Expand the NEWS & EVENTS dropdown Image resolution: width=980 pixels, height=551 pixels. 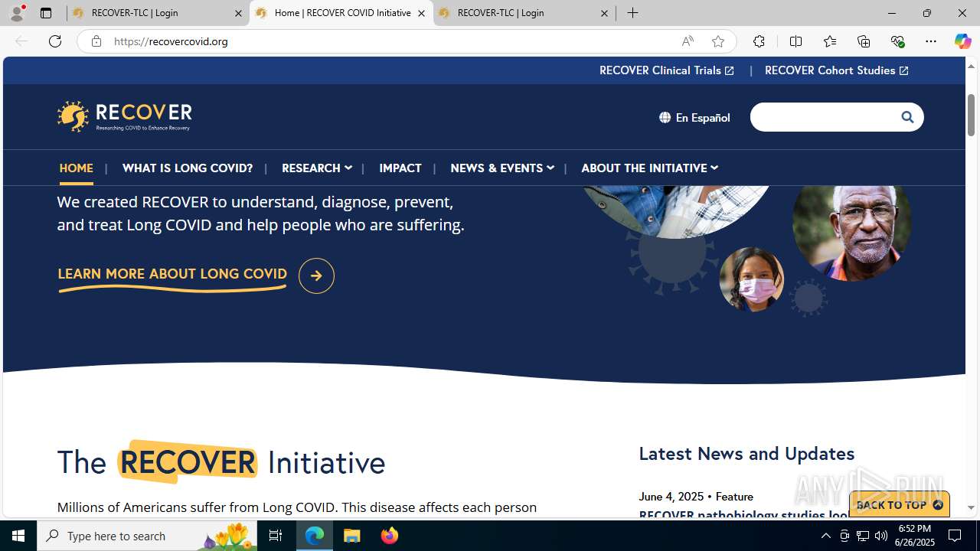click(501, 168)
